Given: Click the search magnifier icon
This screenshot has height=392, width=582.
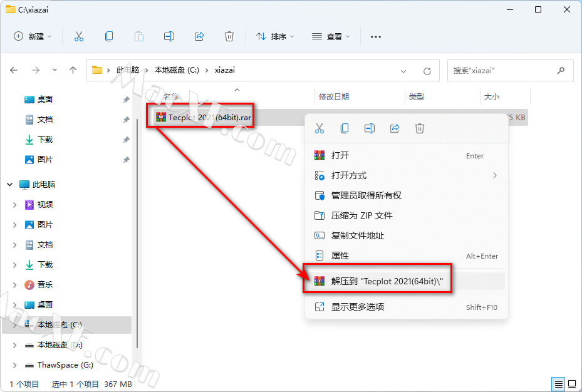Looking at the screenshot, I should (x=561, y=70).
